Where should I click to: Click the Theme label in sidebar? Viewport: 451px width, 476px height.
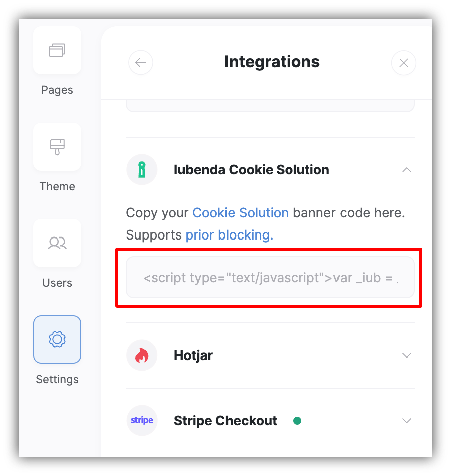57,186
